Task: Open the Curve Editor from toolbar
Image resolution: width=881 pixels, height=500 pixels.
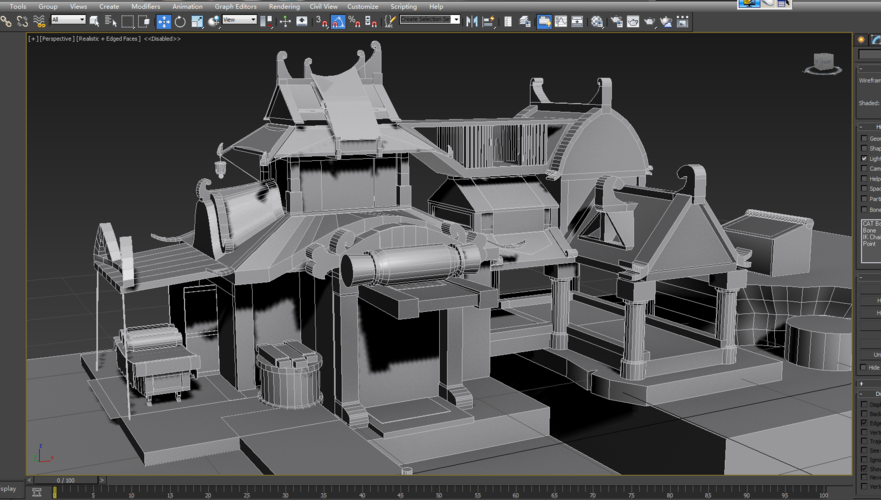Action: point(561,21)
